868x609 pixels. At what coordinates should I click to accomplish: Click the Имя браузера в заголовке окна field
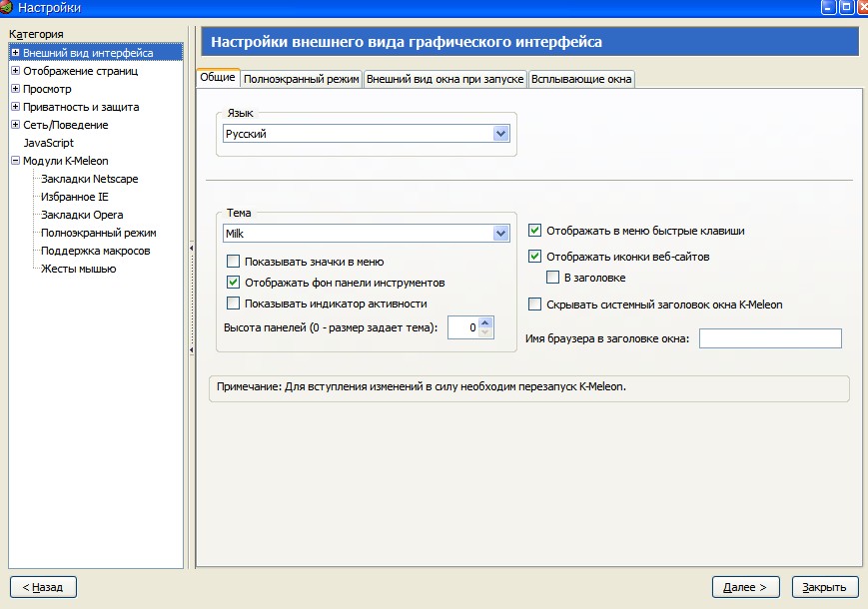point(770,338)
